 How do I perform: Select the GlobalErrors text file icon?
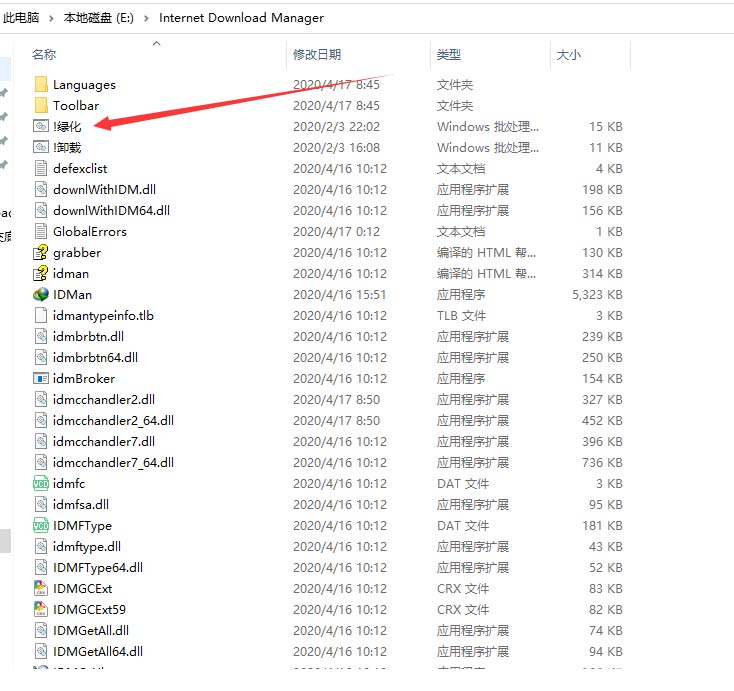click(x=41, y=231)
